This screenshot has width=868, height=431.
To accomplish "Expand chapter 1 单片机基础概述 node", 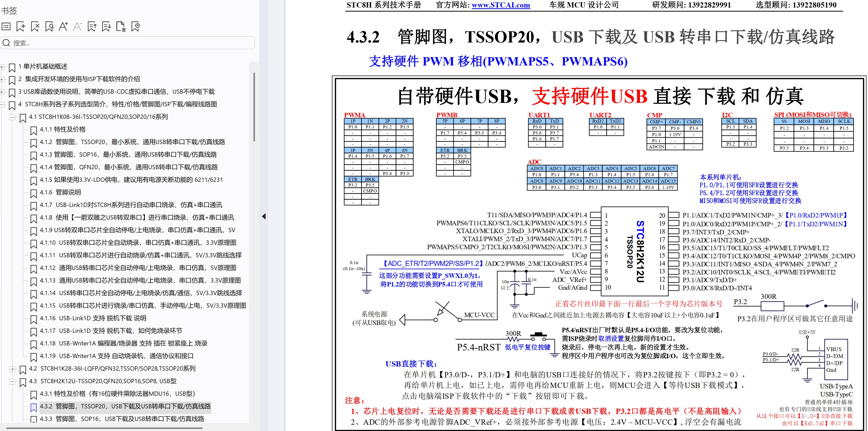I will [2, 67].
